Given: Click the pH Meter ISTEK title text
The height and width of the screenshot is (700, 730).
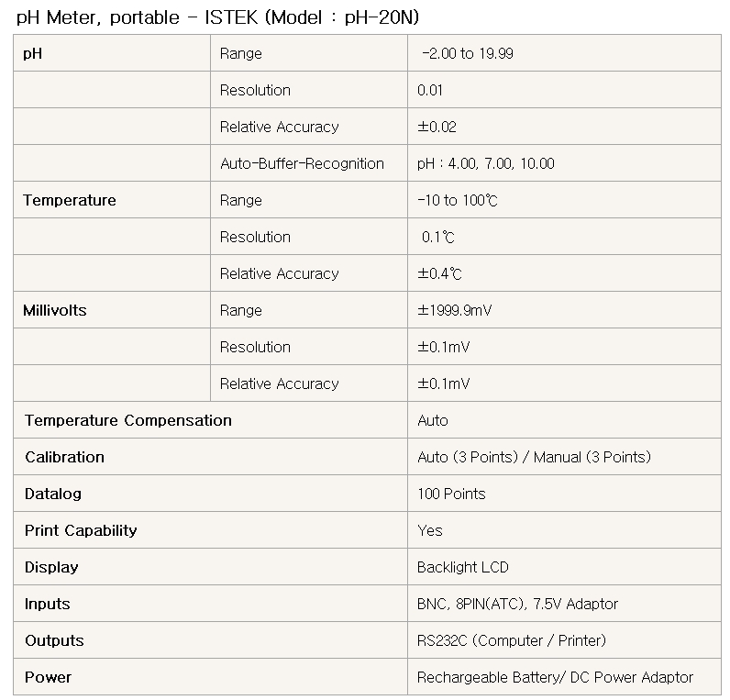Looking at the screenshot, I should click(217, 17).
